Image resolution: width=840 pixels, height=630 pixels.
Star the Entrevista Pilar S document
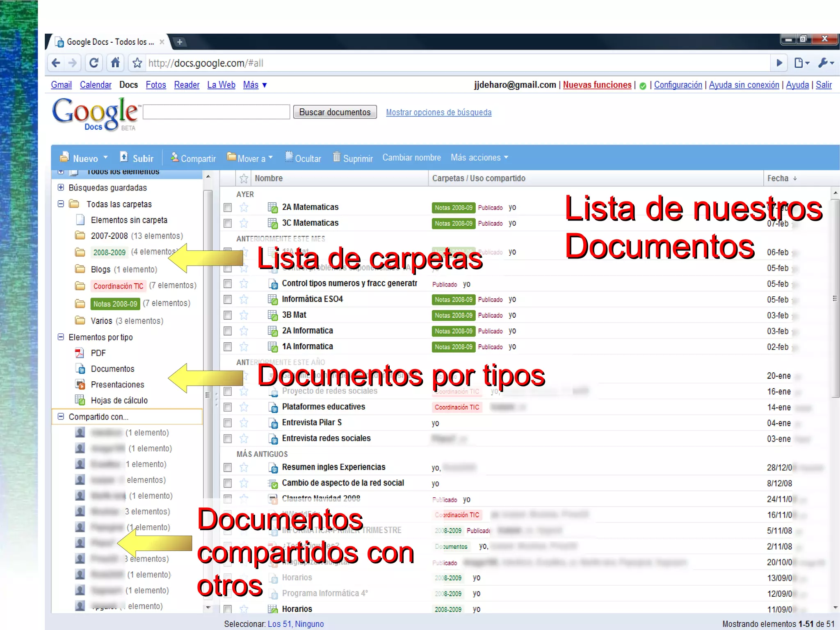pos(244,422)
